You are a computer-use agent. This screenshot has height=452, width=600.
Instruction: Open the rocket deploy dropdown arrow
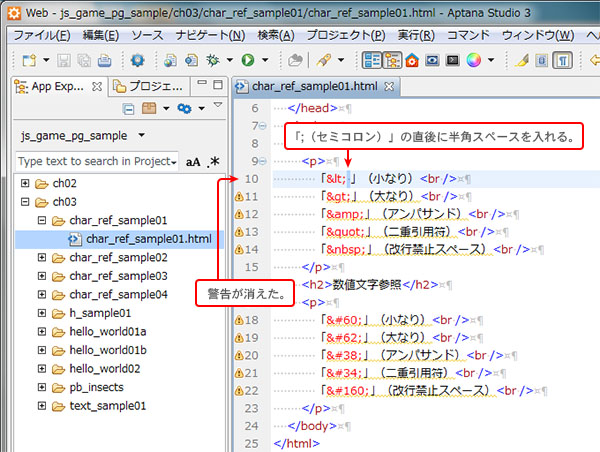[341, 60]
